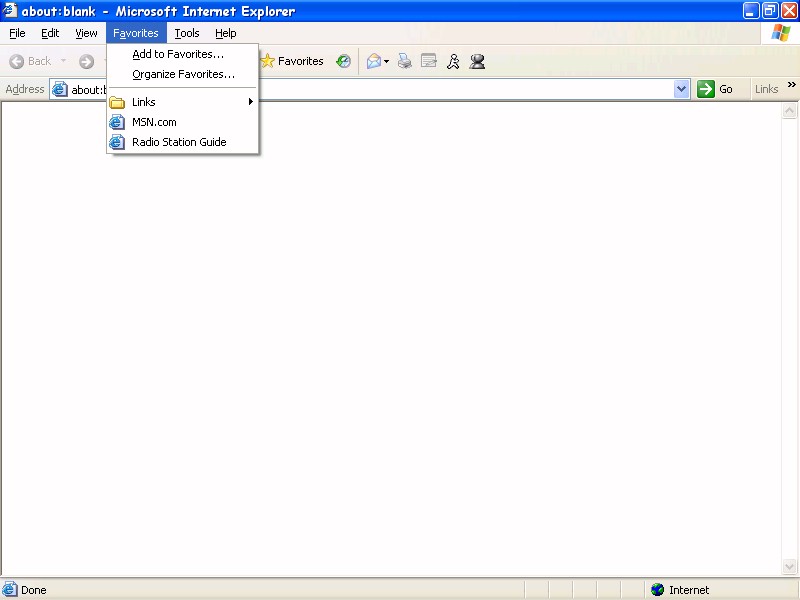Close the open Favorites menu
Screen dimensions: 800x600
[x=136, y=33]
